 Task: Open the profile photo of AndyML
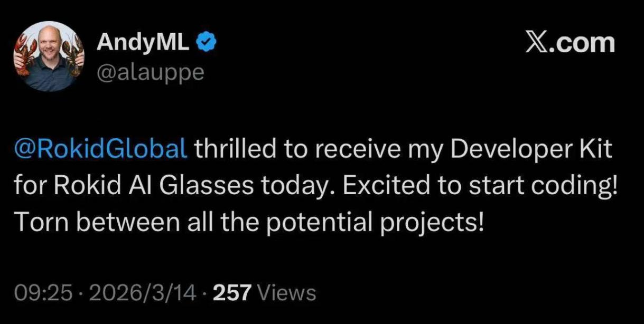point(48,56)
